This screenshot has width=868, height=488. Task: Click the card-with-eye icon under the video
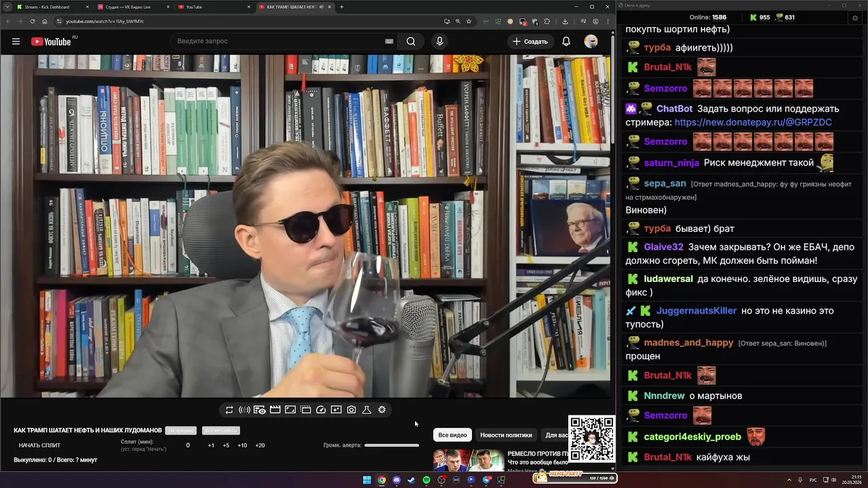click(x=260, y=410)
